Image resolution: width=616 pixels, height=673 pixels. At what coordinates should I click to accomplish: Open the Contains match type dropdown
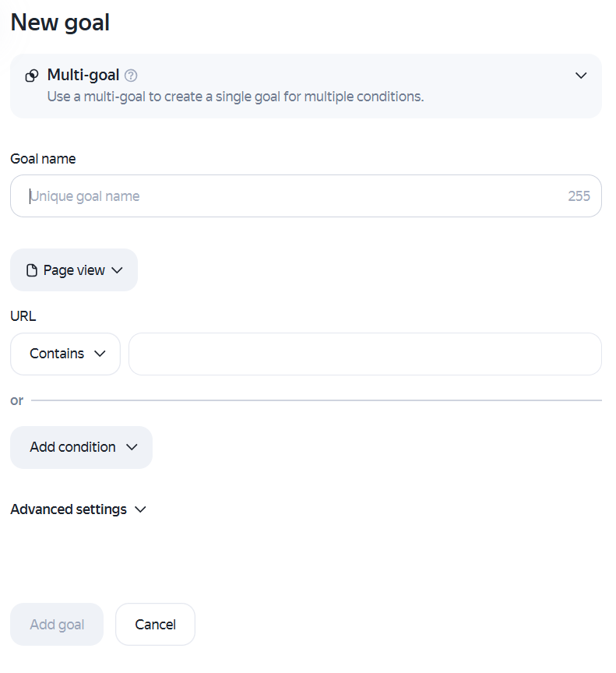pyautogui.click(x=65, y=354)
